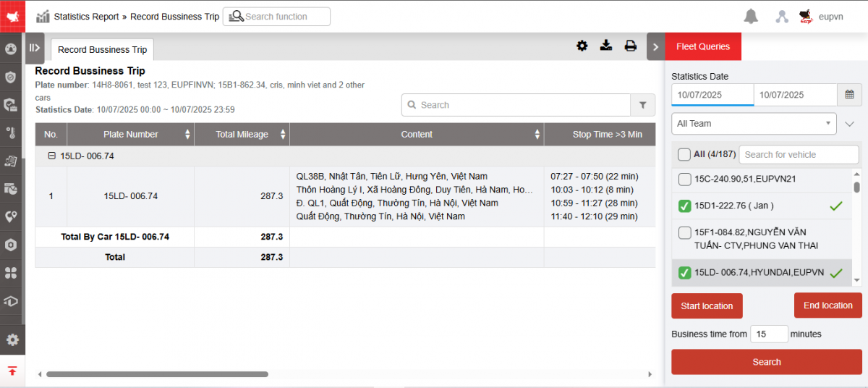
Task: Click the temperature thermometer sidebar icon
Action: [x=12, y=132]
